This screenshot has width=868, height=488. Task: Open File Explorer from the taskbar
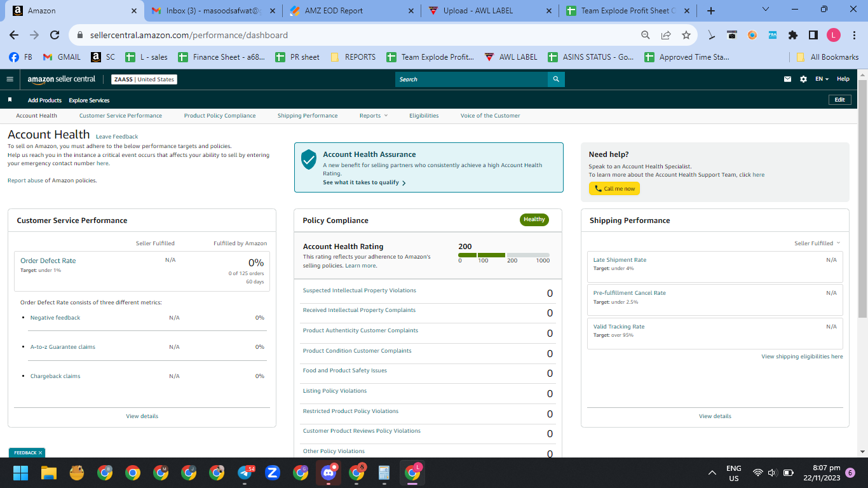[49, 473]
